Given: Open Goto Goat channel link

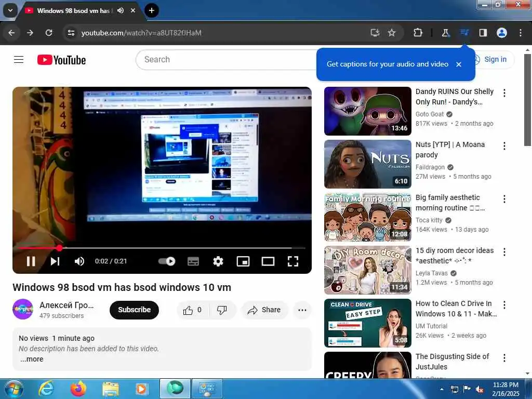Looking at the screenshot, I should pos(430,114).
